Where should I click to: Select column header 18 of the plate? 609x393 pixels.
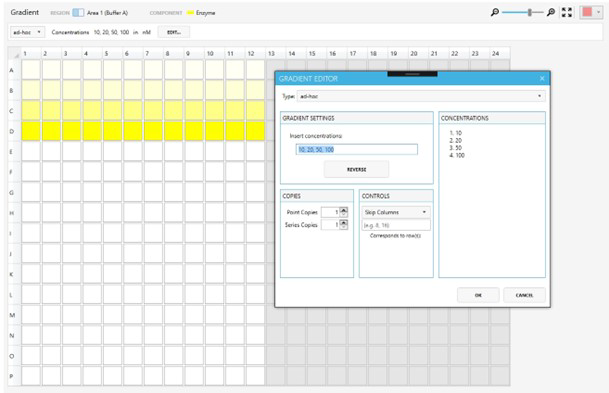tap(378, 54)
